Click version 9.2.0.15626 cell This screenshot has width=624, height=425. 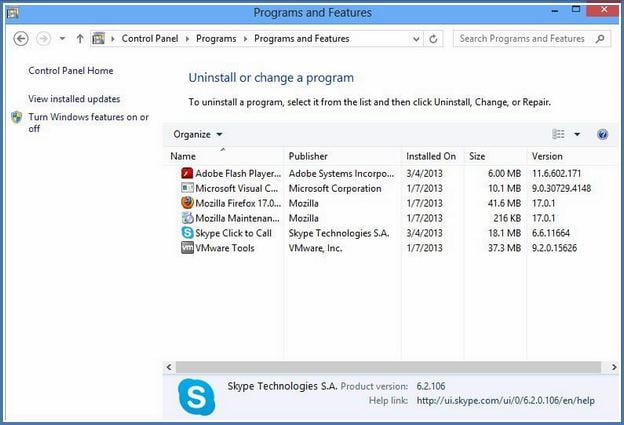point(554,248)
